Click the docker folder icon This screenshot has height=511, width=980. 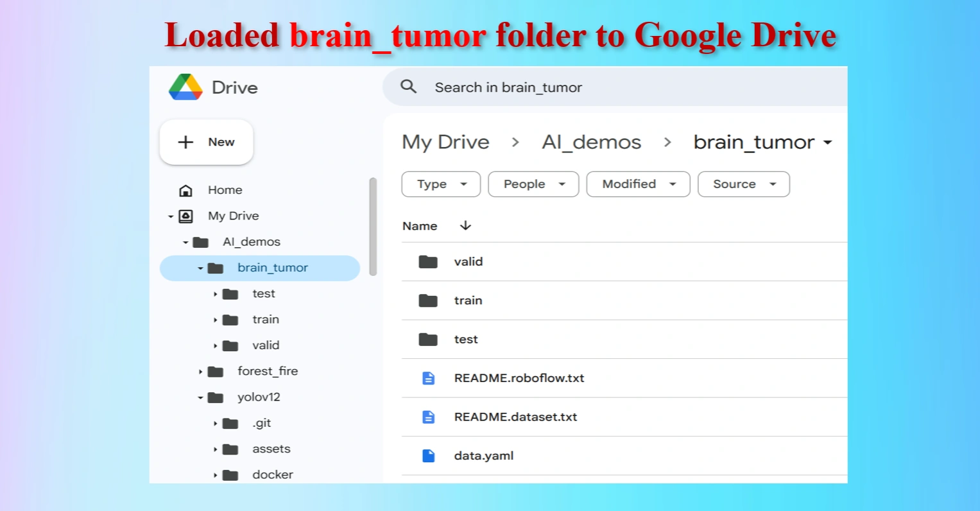tap(230, 475)
